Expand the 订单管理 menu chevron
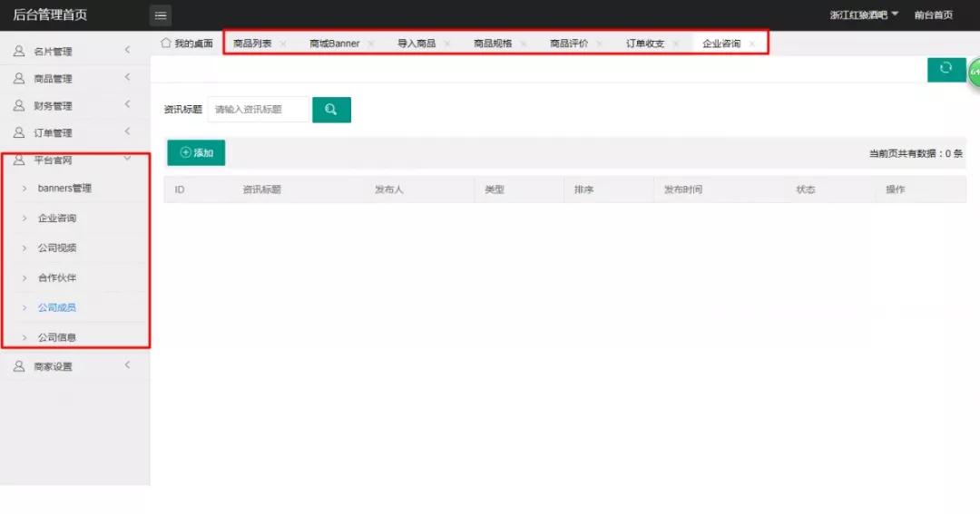Screen dimensions: 980x514 click(128, 131)
